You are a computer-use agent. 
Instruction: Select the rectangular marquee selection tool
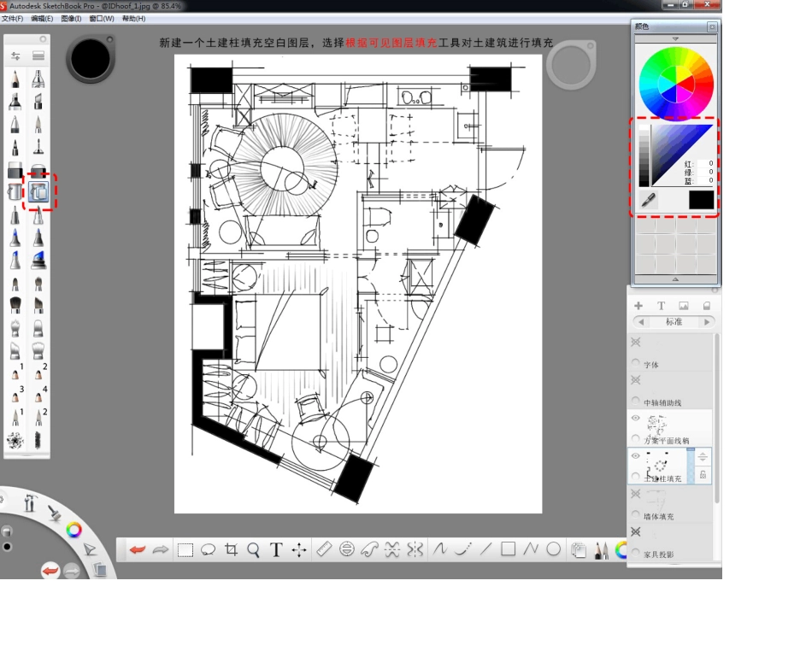coord(185,549)
